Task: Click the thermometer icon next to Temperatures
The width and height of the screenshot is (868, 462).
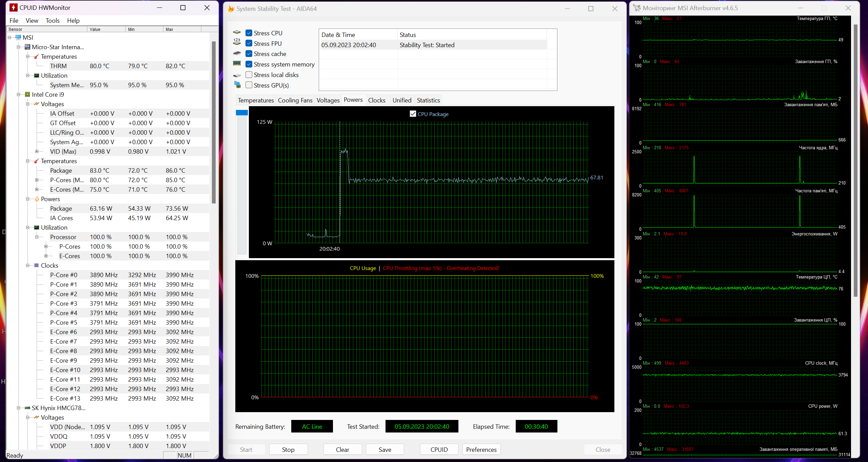Action: 36,56
